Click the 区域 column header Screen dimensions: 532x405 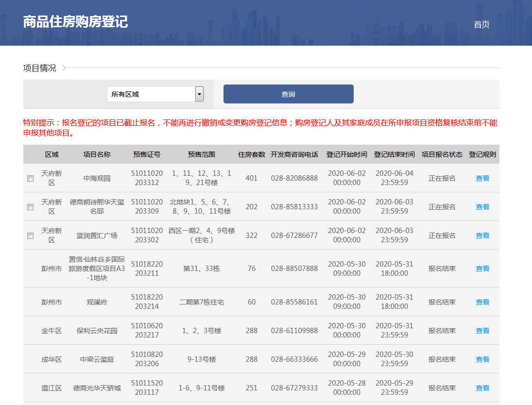click(x=51, y=154)
